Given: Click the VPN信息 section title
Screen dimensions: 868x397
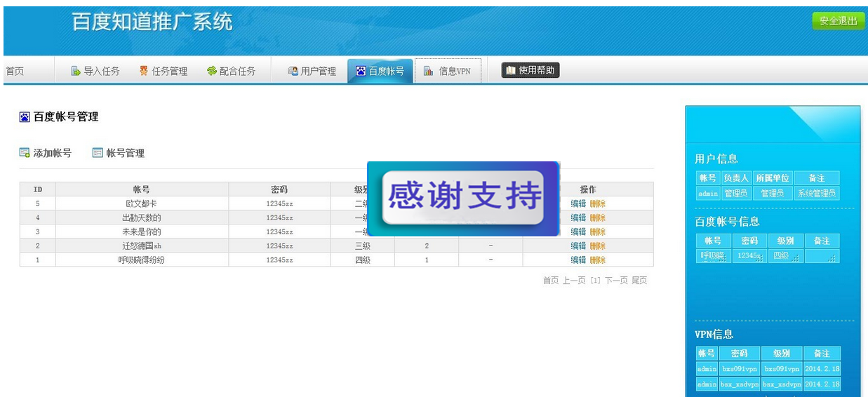Looking at the screenshot, I should (714, 335).
